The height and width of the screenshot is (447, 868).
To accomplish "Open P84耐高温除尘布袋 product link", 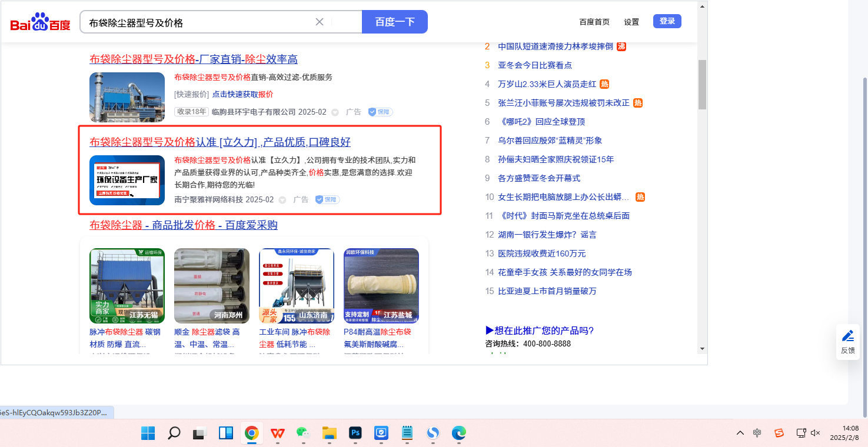I will (x=378, y=338).
